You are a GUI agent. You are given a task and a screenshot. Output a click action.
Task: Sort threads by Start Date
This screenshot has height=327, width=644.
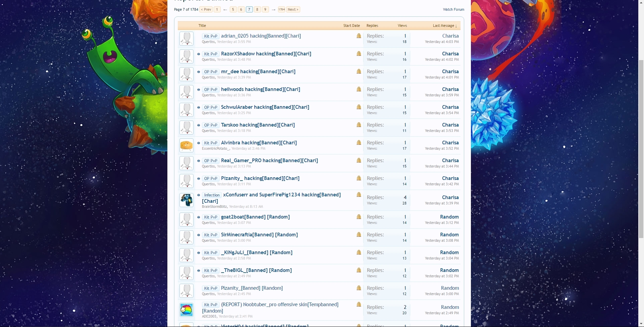[x=352, y=26]
